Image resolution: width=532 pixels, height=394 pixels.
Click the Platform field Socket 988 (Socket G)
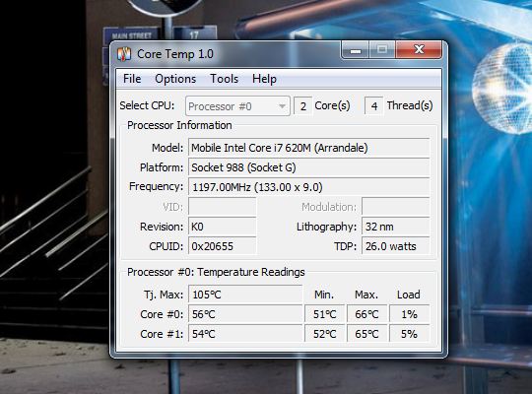click(x=309, y=167)
